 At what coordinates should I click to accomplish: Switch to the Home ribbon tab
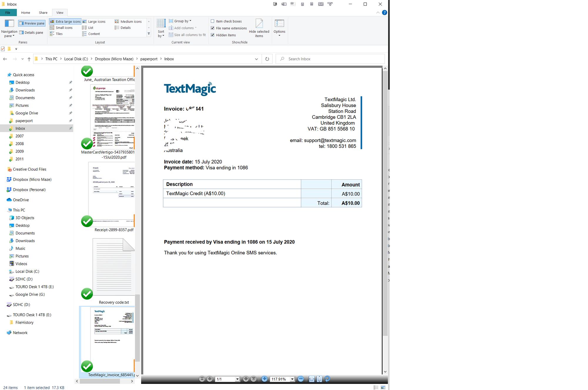tap(26, 13)
